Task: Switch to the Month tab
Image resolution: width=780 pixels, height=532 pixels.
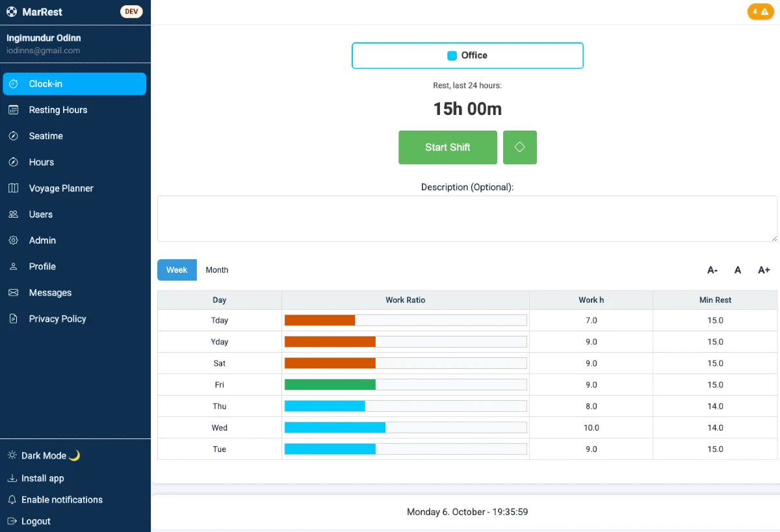Action: click(216, 270)
